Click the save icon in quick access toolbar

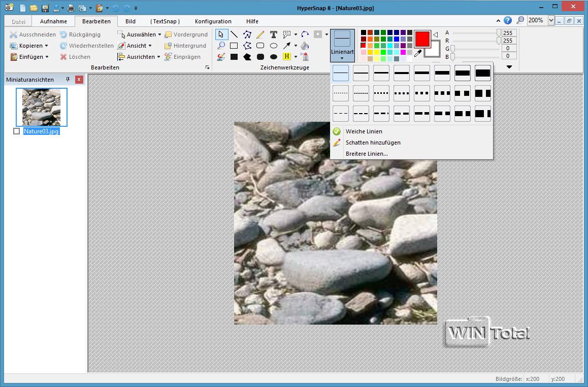point(45,8)
